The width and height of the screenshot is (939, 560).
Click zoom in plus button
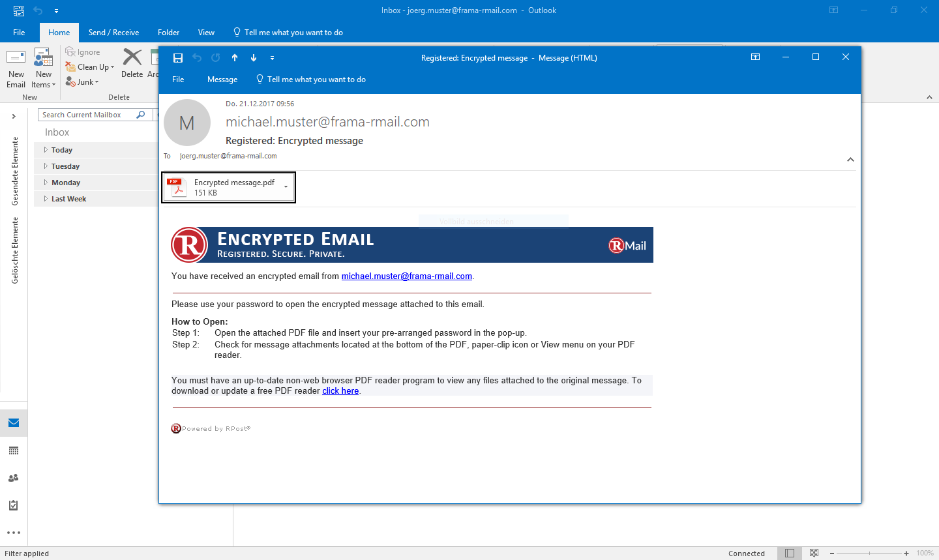coord(906,553)
